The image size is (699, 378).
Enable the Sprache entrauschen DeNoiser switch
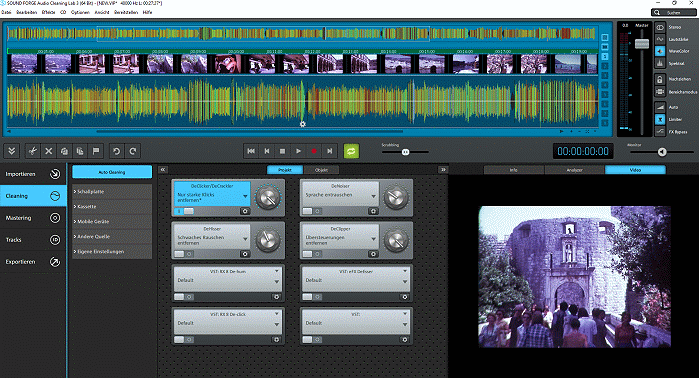coord(312,211)
